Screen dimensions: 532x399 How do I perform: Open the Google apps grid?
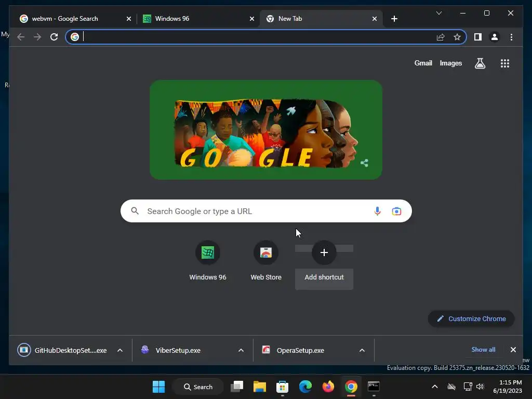coord(505,63)
